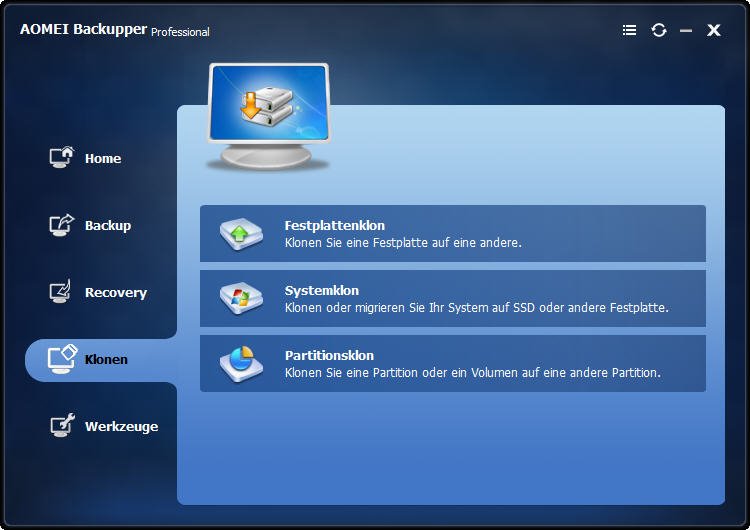750x530 pixels.
Task: Click the Backup monitor icon in sidebar
Action: coord(62,225)
